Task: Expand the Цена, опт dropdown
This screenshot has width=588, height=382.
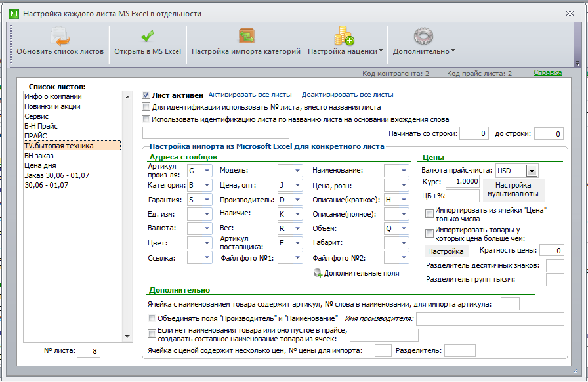Action: tap(298, 185)
